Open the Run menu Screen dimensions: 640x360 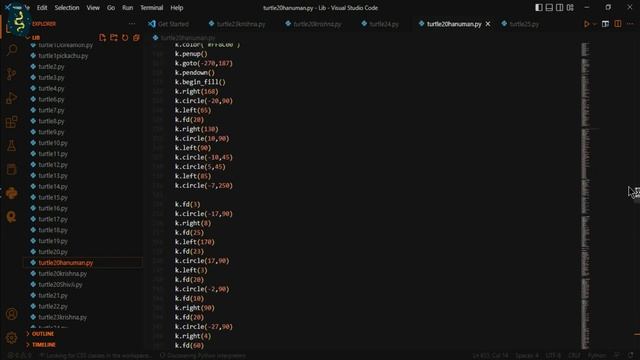[127, 8]
